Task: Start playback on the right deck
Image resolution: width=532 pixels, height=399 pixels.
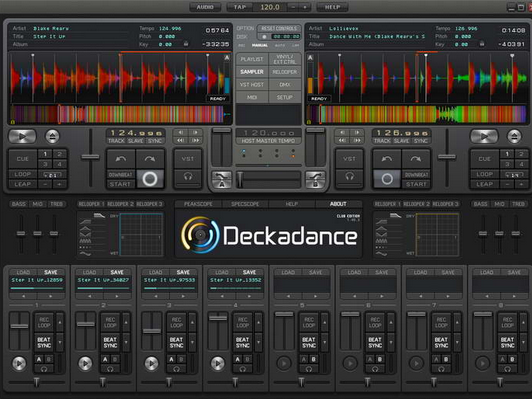Action: click(x=484, y=136)
